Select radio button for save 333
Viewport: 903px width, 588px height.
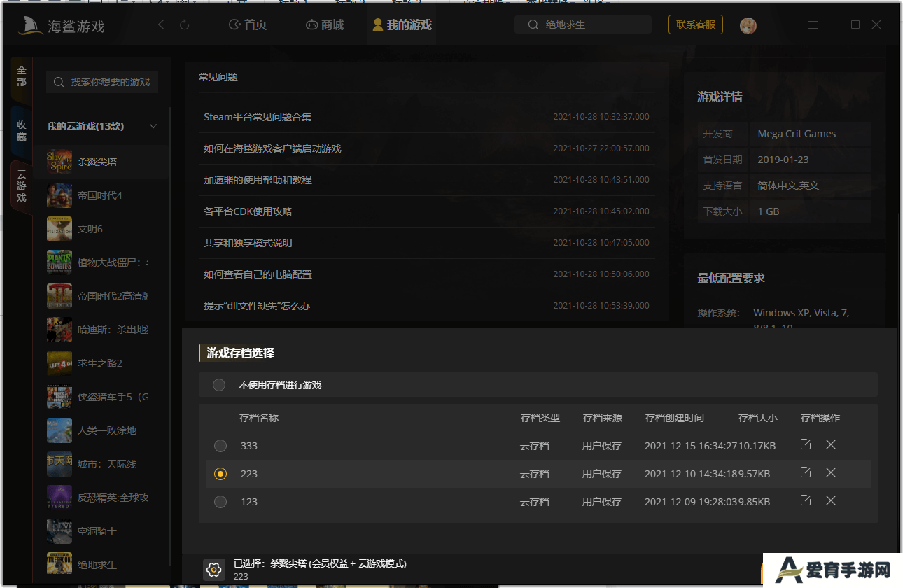(x=220, y=446)
